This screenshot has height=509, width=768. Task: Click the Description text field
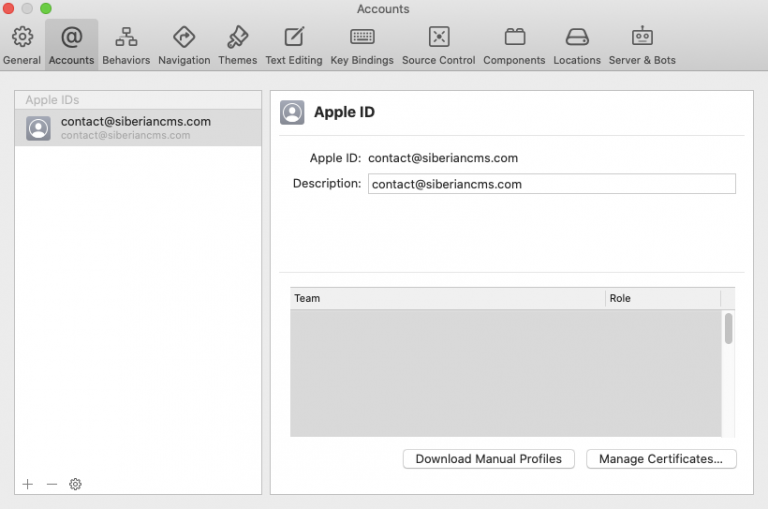(x=551, y=184)
